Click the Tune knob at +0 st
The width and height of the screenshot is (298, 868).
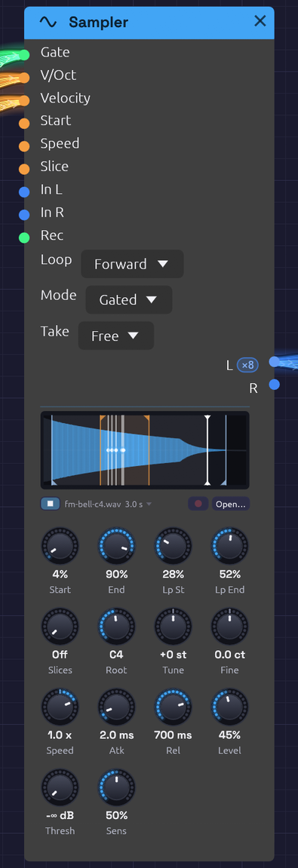pyautogui.click(x=174, y=626)
